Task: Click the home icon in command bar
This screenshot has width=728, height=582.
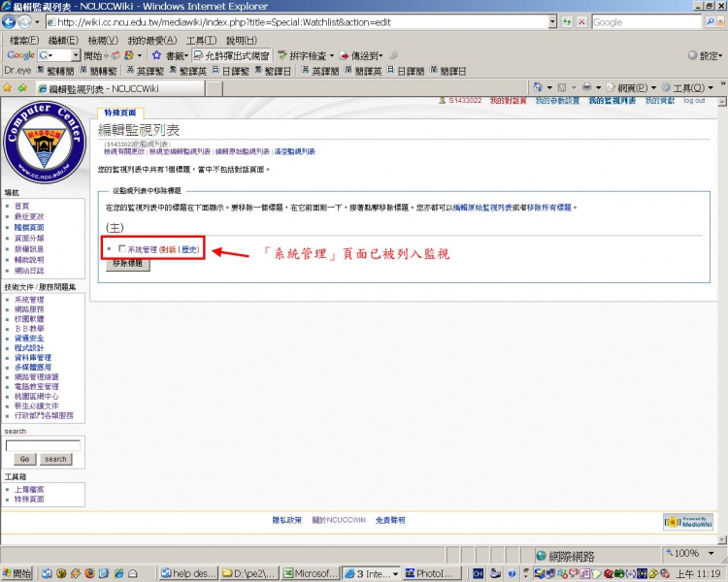Action: 537,87
